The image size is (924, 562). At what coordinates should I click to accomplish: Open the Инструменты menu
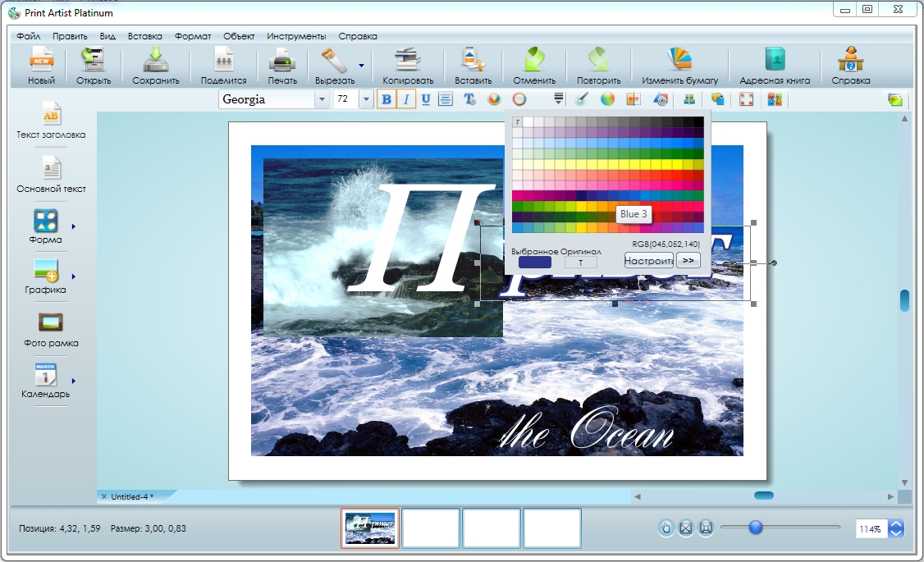coord(295,35)
